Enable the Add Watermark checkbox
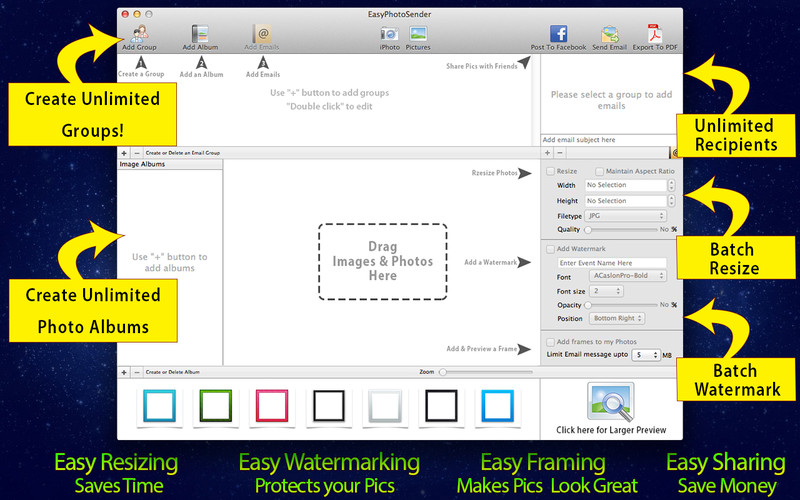The image size is (800, 500). click(x=551, y=249)
